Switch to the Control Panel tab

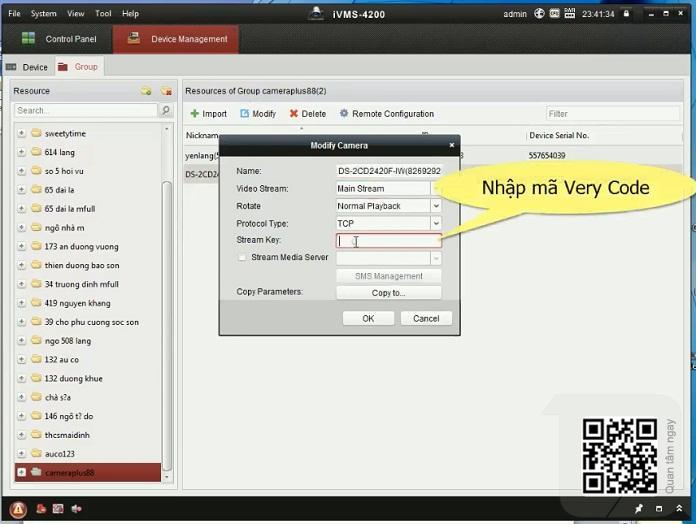(x=59, y=39)
